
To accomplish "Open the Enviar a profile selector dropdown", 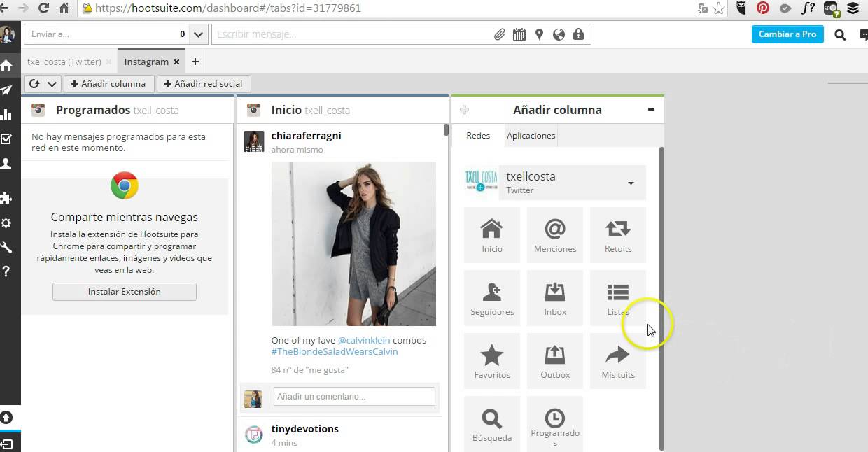I will 198,34.
